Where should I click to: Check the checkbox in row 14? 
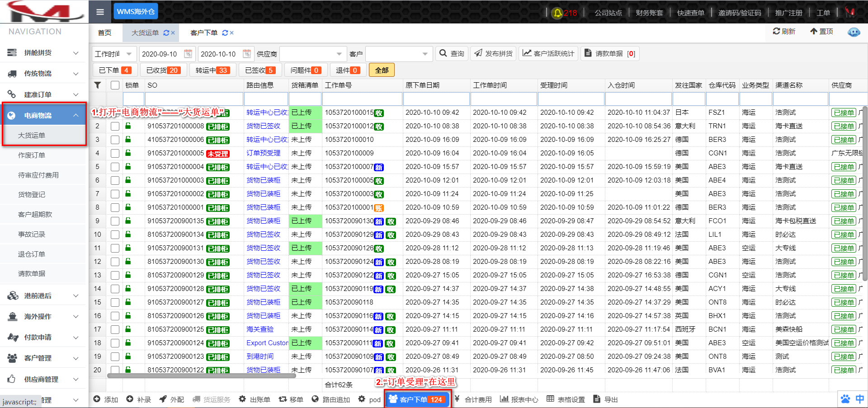115,289
